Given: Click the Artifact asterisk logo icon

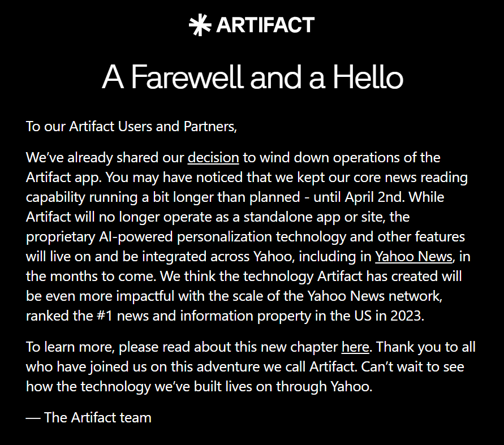Looking at the screenshot, I should [x=200, y=25].
